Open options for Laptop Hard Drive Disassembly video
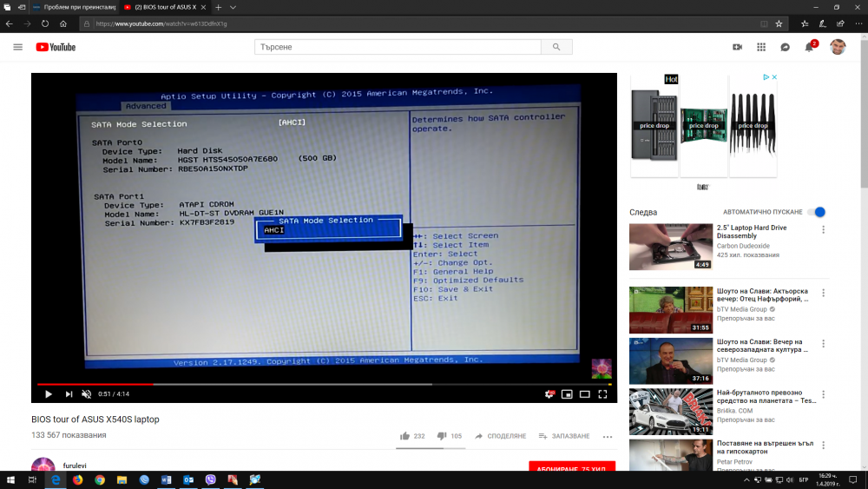This screenshot has width=868, height=489. tap(823, 229)
